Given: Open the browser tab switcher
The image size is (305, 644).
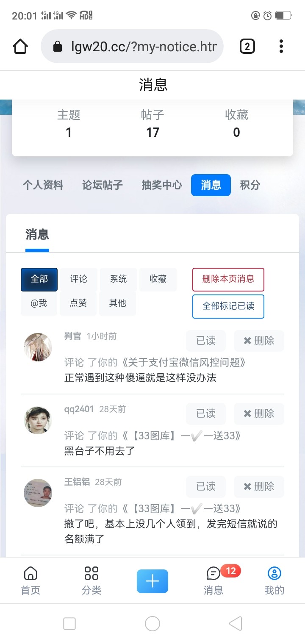Looking at the screenshot, I should click(247, 46).
